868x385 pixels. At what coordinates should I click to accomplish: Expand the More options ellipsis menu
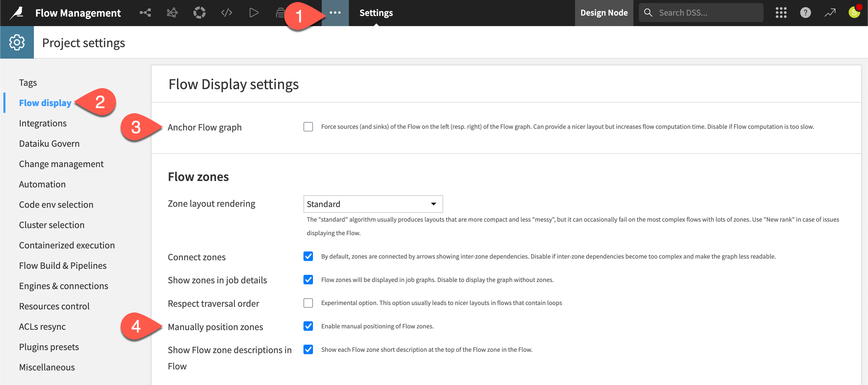coord(335,13)
